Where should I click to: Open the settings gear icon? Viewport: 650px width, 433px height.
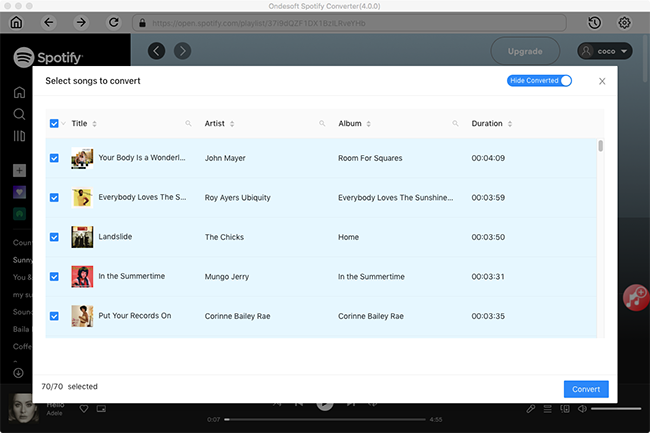(624, 23)
